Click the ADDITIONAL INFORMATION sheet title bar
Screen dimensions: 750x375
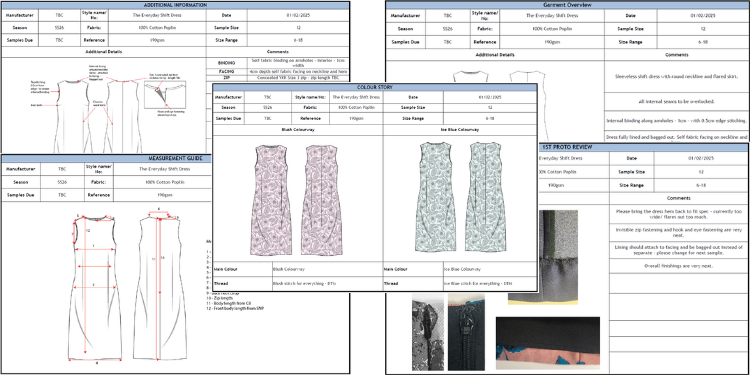click(176, 5)
